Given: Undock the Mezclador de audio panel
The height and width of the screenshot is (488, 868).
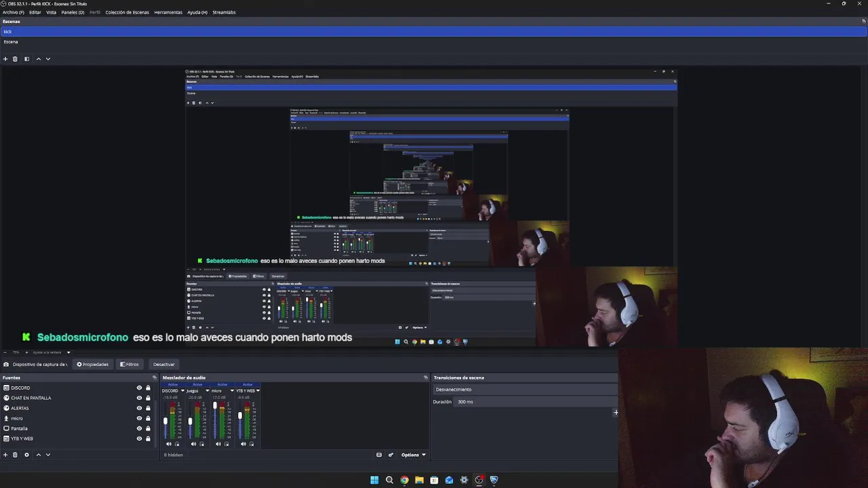Looking at the screenshot, I should point(426,378).
